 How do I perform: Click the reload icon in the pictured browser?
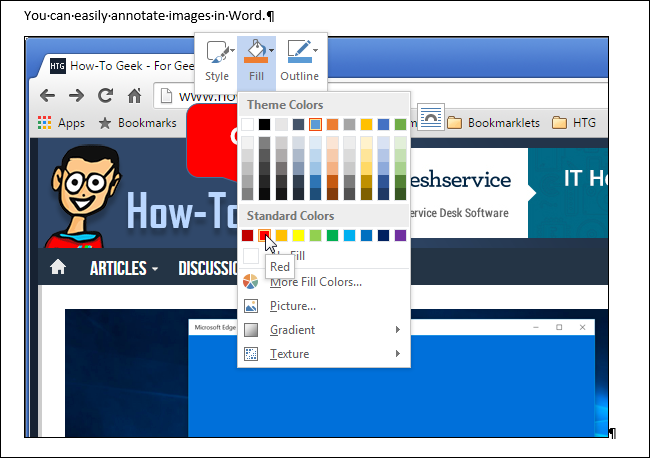(x=105, y=96)
